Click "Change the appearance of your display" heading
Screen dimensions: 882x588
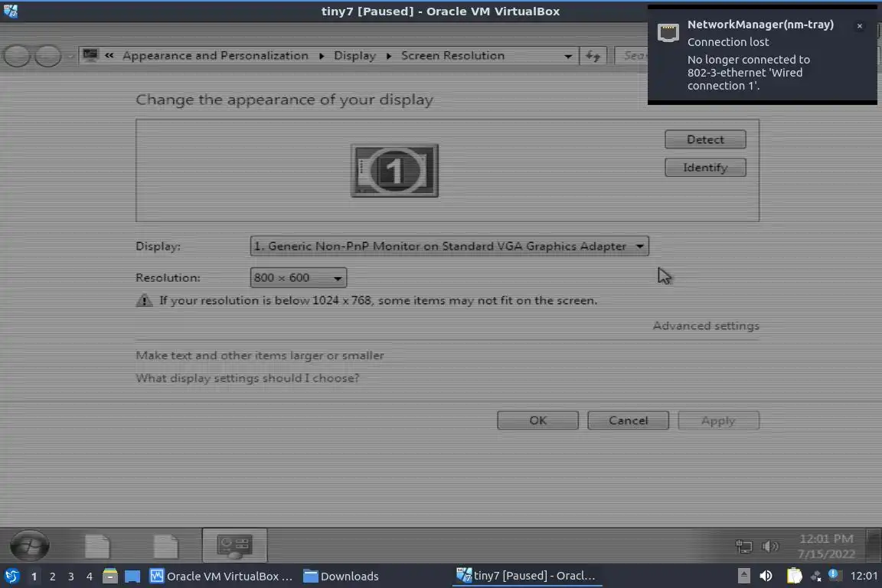click(285, 100)
